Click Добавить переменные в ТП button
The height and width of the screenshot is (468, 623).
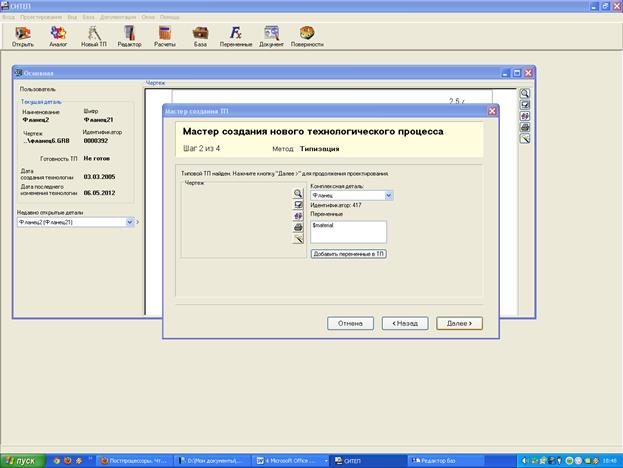[348, 254]
